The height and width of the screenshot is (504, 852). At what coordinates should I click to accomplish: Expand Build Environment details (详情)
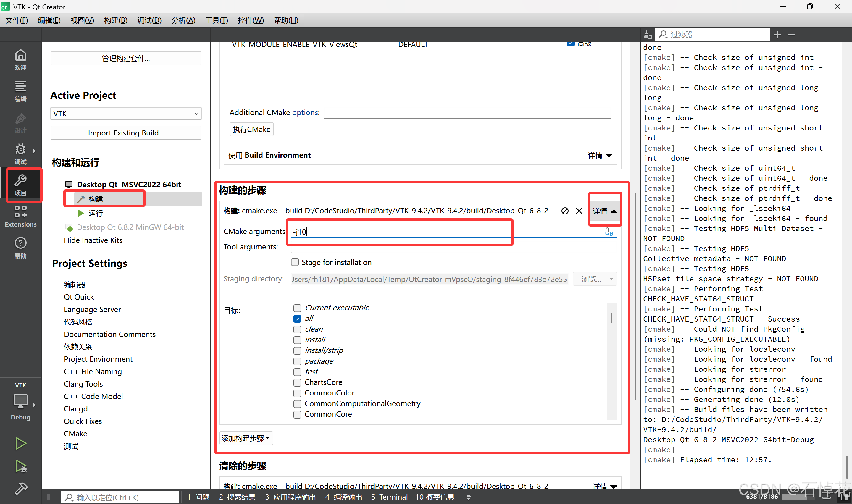tap(600, 156)
